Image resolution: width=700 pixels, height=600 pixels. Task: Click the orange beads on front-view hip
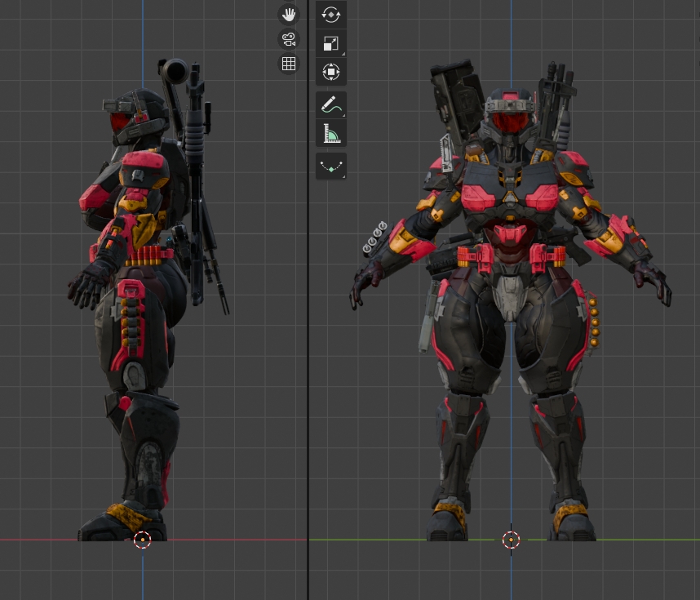click(x=593, y=322)
